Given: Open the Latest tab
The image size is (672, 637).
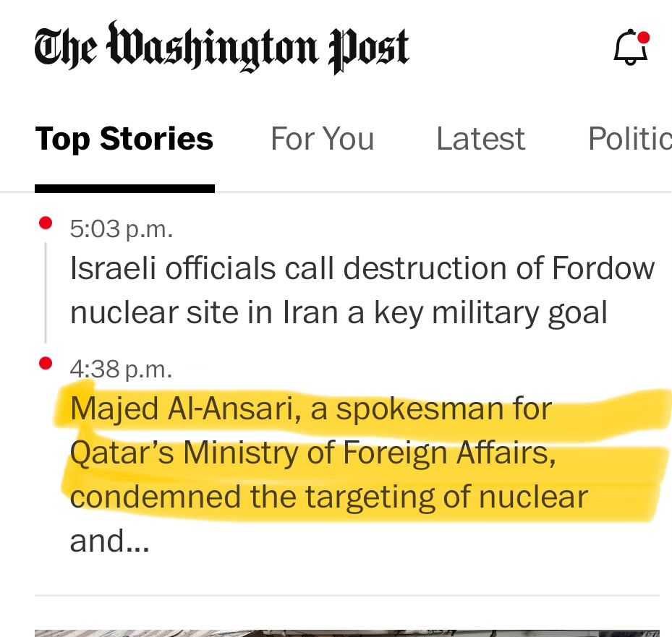Looking at the screenshot, I should pyautogui.click(x=480, y=139).
